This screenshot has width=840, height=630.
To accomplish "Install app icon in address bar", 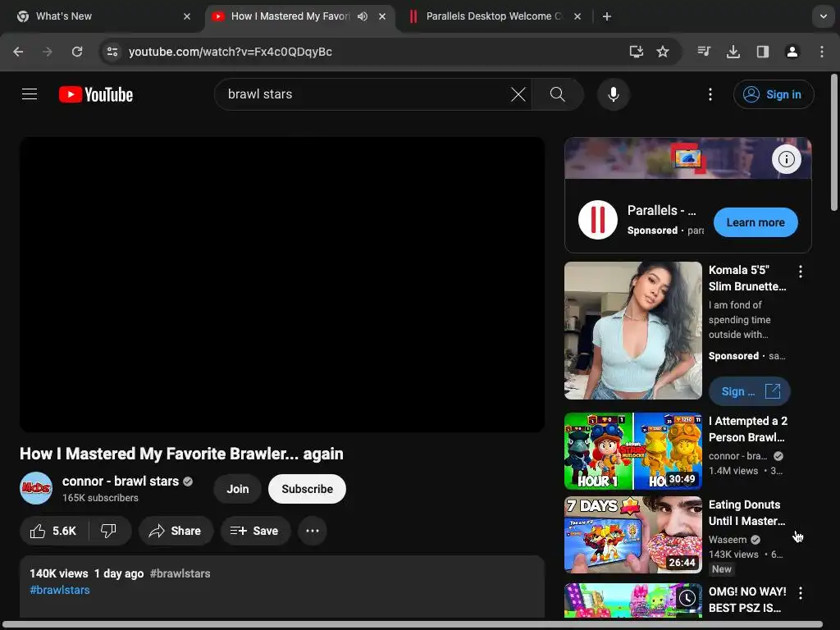I will tap(636, 52).
